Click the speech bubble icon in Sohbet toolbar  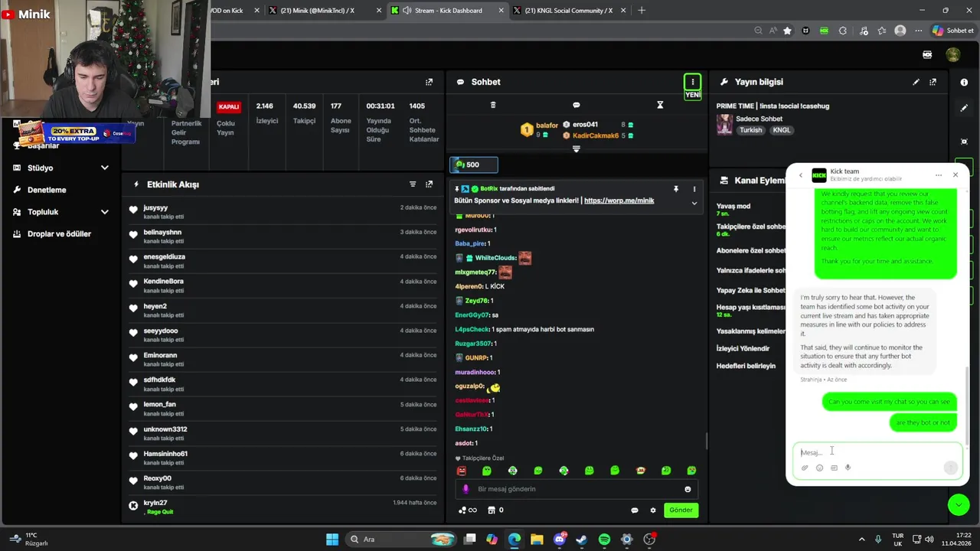point(577,105)
